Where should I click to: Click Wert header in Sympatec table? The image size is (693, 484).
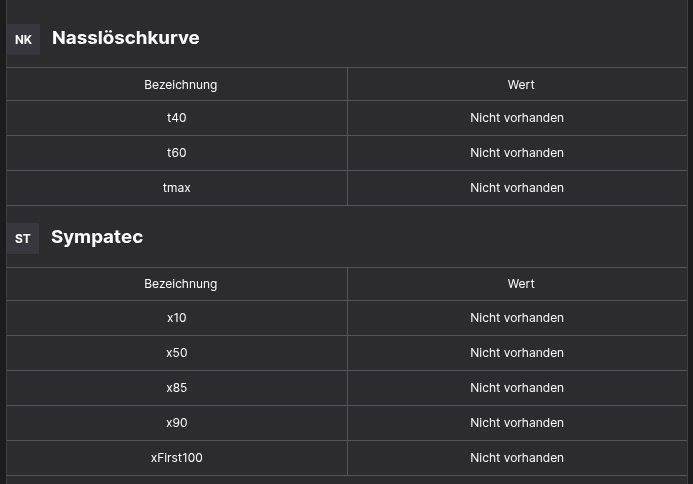click(x=520, y=284)
